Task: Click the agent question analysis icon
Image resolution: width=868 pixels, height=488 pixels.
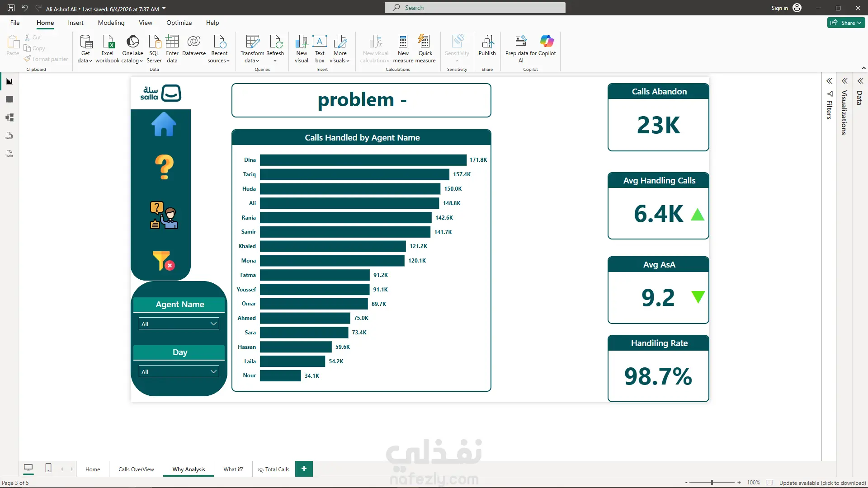Action: point(164,215)
